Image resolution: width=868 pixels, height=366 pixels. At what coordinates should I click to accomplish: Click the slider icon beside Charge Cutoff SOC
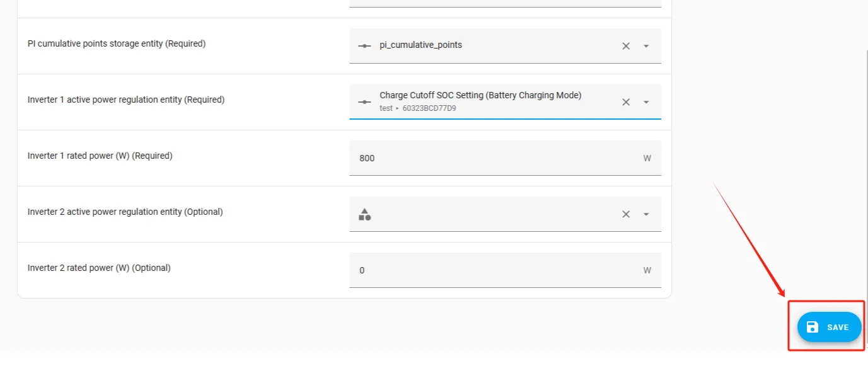tap(364, 102)
